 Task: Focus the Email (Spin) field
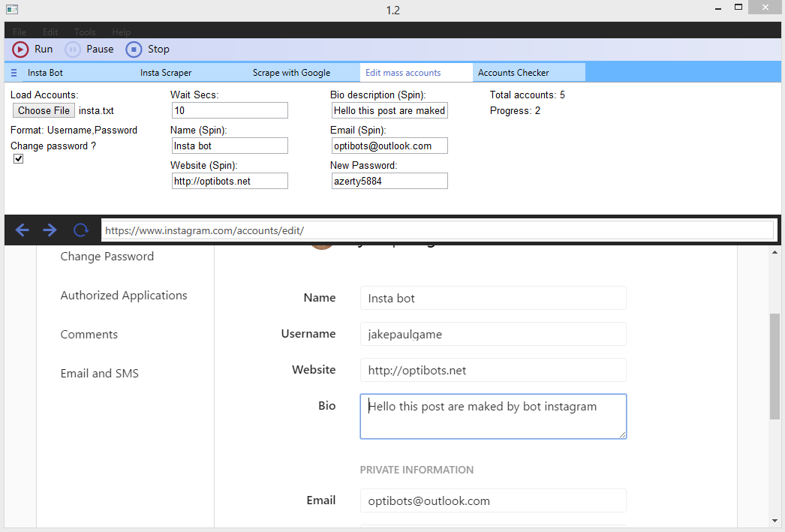click(x=389, y=146)
